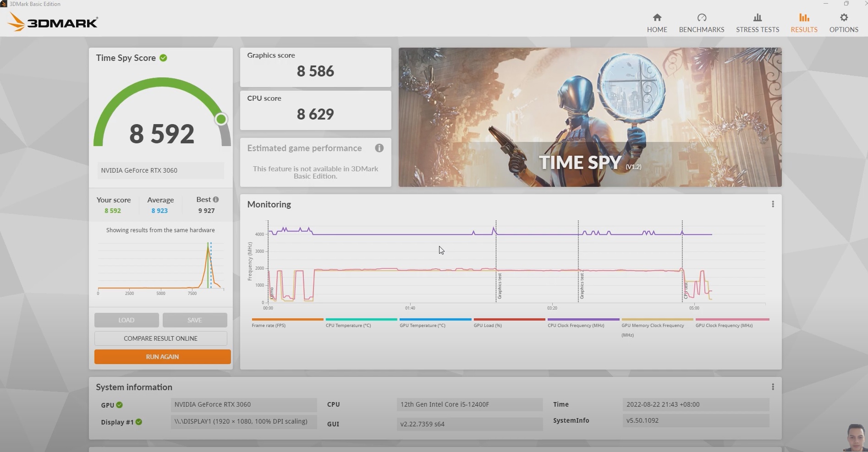The width and height of the screenshot is (868, 452).
Task: Click the score gauge's green knob
Action: click(221, 119)
